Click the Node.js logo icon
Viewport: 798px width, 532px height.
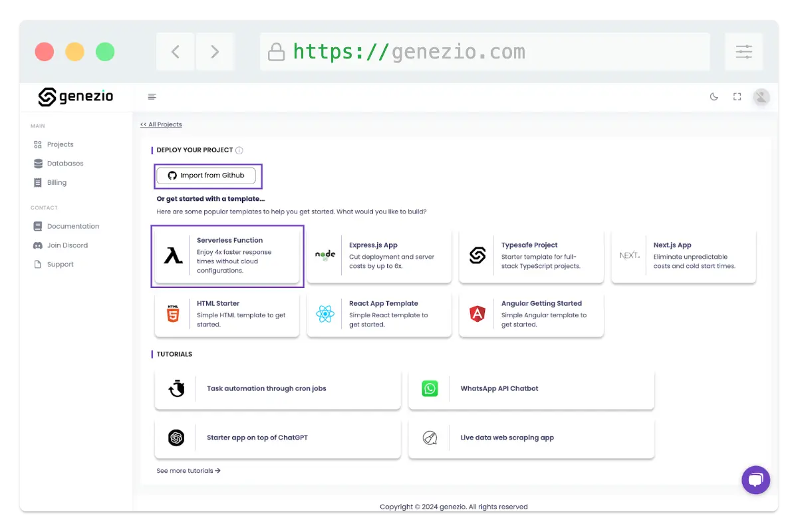[325, 255]
